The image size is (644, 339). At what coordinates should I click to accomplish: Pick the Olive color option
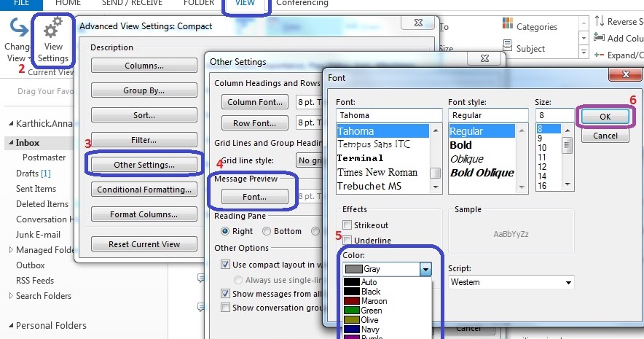coord(388,320)
